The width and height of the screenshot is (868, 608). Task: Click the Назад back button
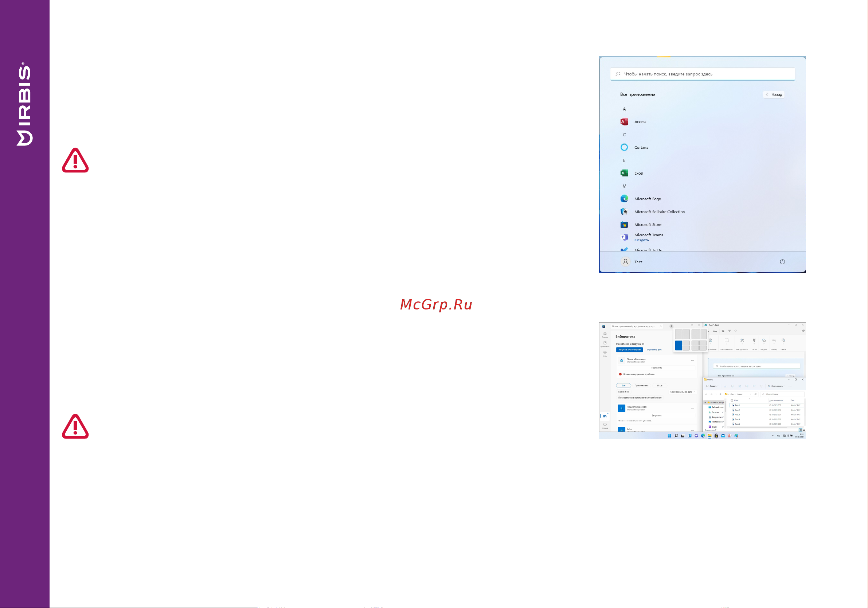[x=774, y=94]
